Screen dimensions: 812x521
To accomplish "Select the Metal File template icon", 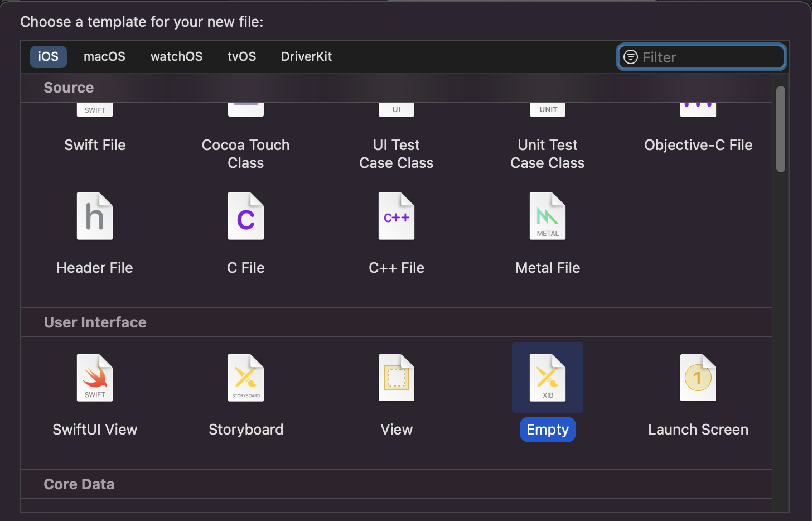I will tap(548, 216).
